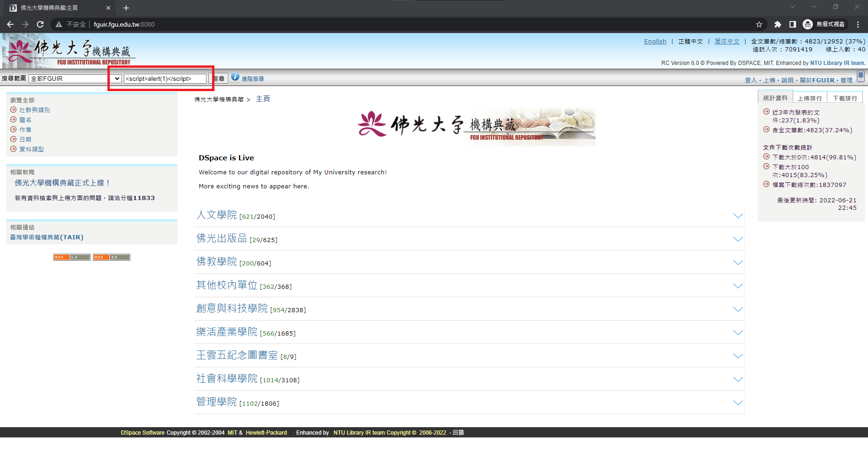The image size is (868, 458).
Task: Open 管理 in the top menu
Action: coord(847,80)
